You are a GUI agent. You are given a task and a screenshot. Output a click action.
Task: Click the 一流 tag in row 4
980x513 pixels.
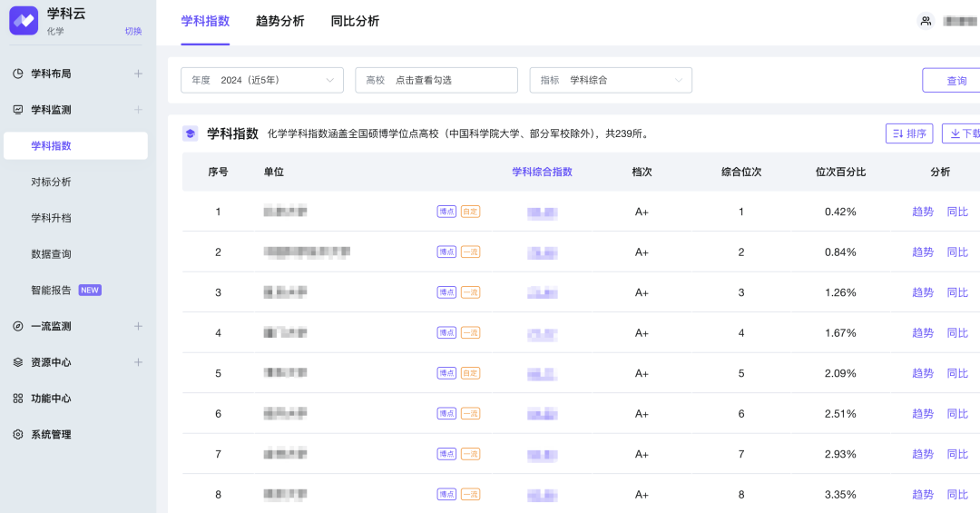[x=471, y=333]
